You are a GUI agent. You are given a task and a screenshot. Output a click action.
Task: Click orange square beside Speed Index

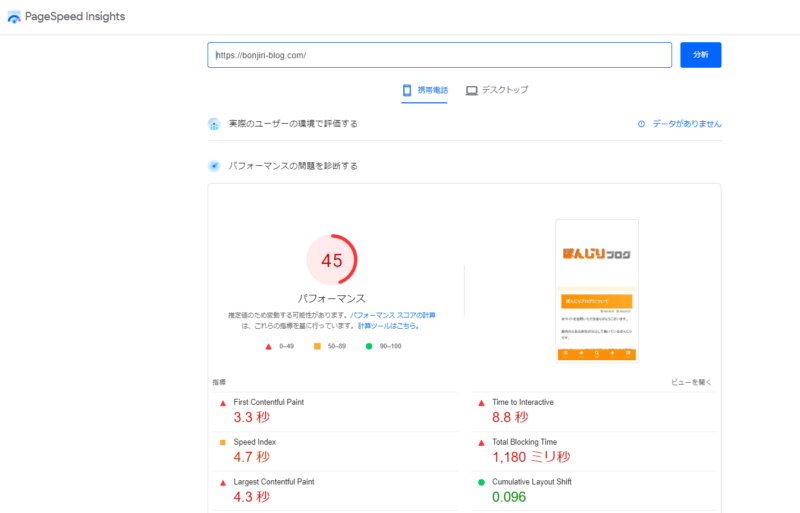coord(222,443)
